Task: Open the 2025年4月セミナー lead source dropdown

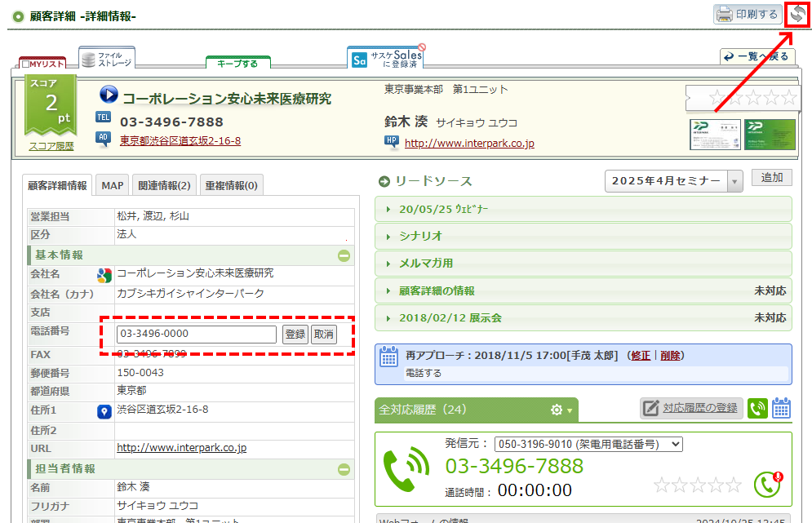Action: click(x=674, y=181)
